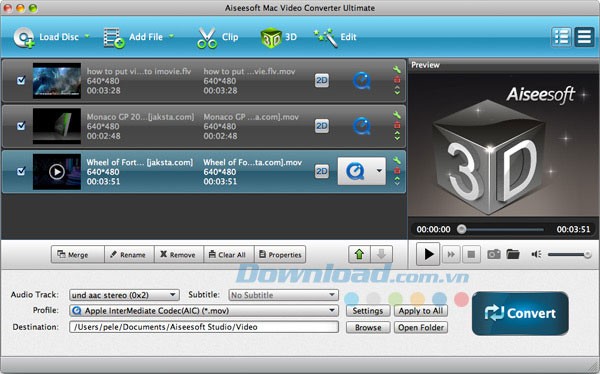Click the Merge button
This screenshot has height=374, width=600.
coord(78,255)
